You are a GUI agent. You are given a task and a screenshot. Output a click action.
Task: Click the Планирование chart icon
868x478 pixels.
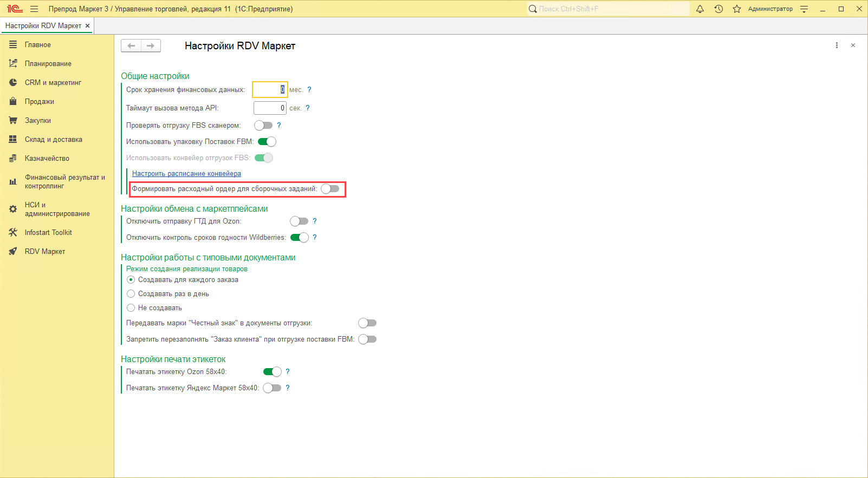click(x=13, y=63)
